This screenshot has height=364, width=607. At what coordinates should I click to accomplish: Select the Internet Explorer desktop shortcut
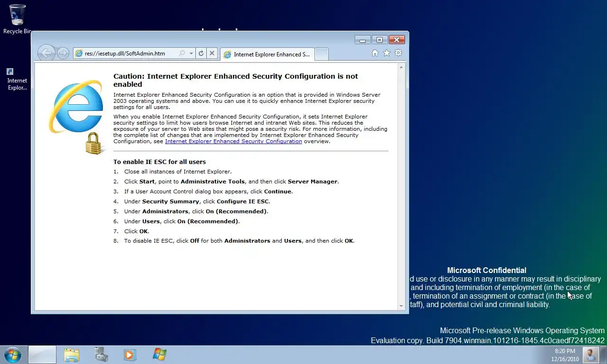[17, 79]
